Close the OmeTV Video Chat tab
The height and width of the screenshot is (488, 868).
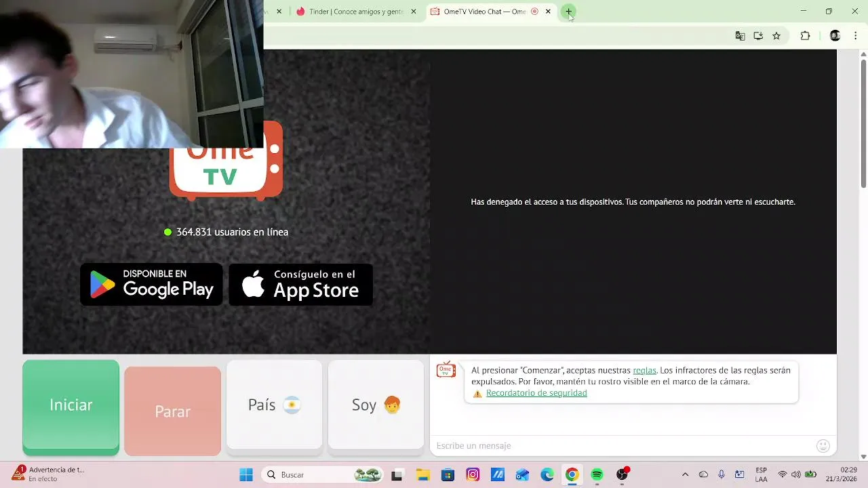pyautogui.click(x=548, y=12)
